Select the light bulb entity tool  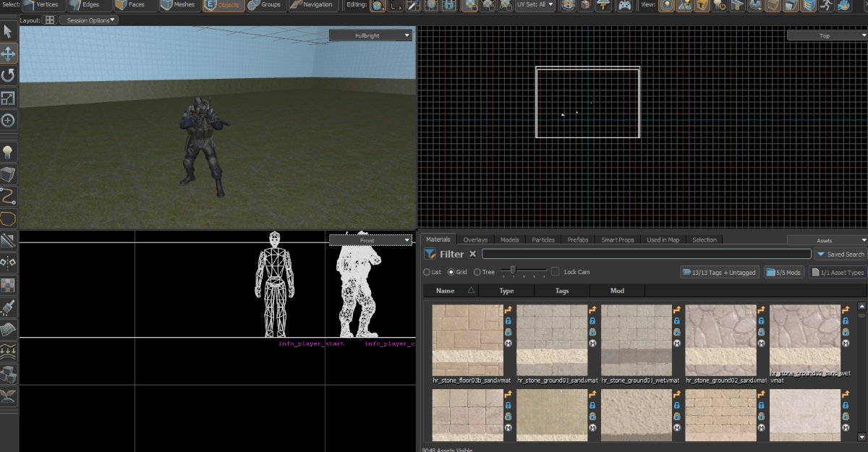(9, 152)
